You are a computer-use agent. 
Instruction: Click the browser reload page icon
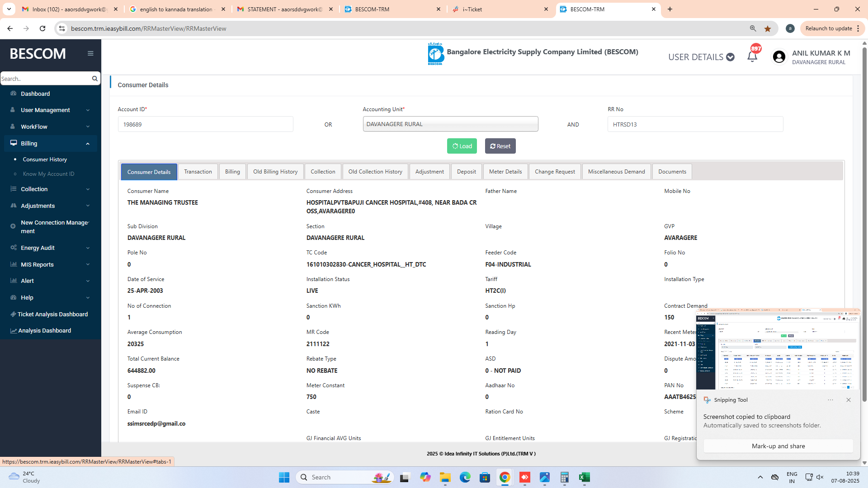tap(42, 28)
